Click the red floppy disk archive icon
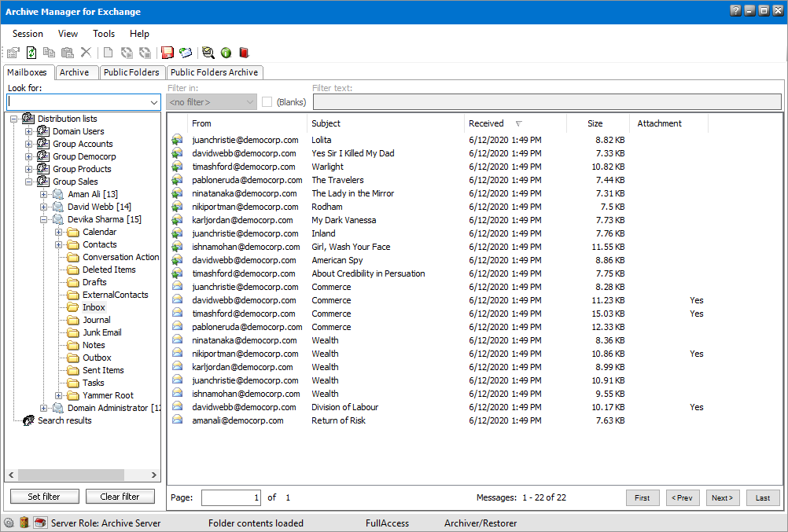788x532 pixels. point(168,52)
